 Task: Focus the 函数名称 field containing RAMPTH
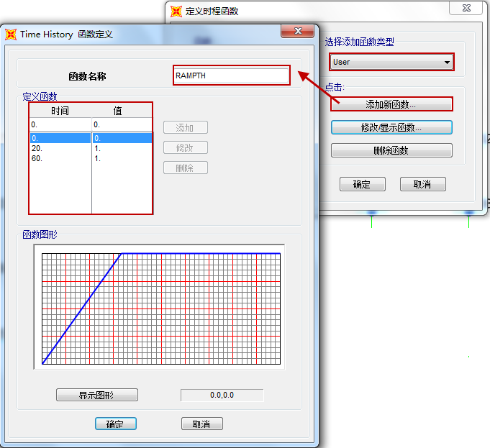click(231, 76)
